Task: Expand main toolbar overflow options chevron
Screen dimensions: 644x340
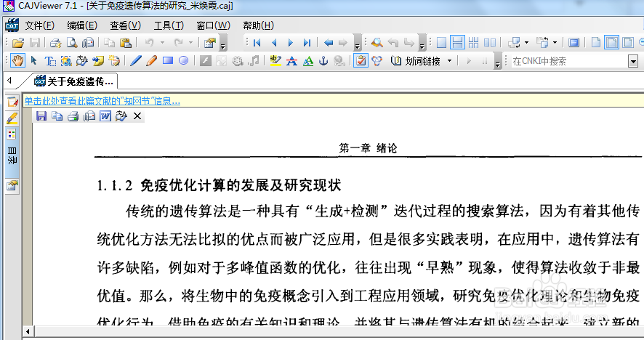Action: coord(223,43)
